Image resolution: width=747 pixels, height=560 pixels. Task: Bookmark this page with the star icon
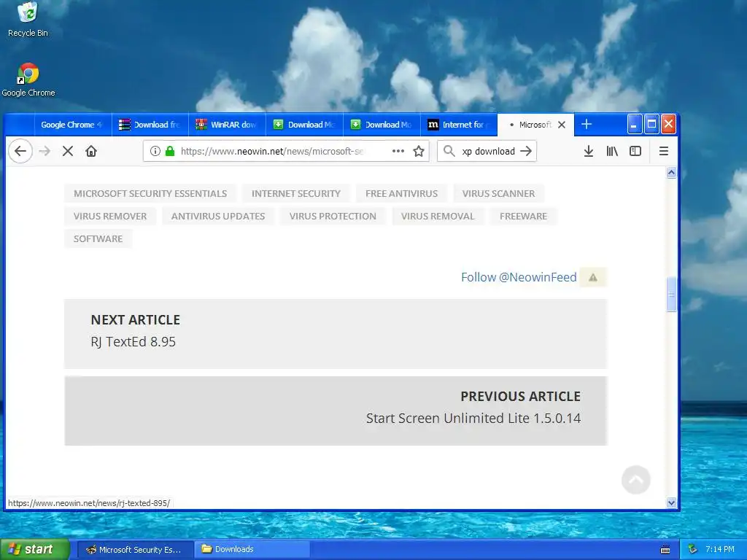coord(419,151)
